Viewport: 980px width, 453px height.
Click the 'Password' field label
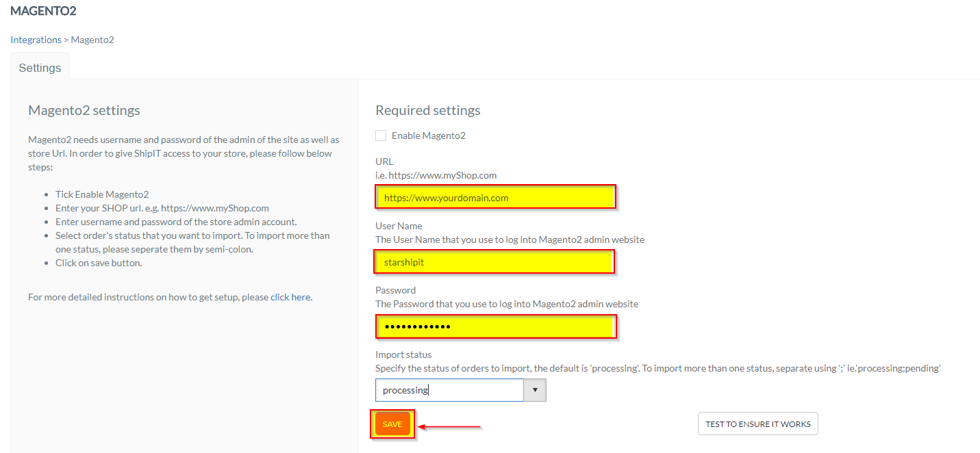tap(395, 290)
